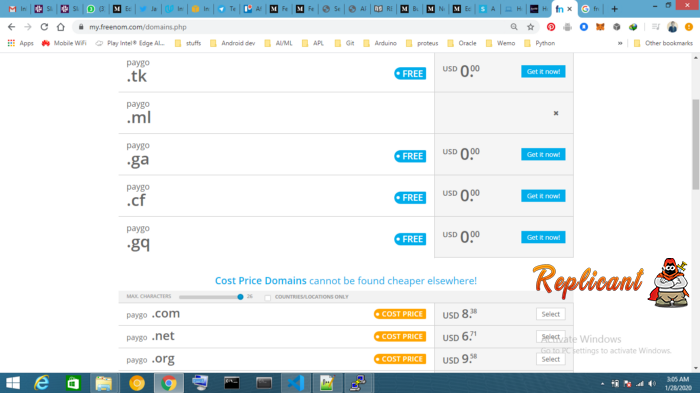
Task: Click the browser back arrow
Action: [x=12, y=27]
